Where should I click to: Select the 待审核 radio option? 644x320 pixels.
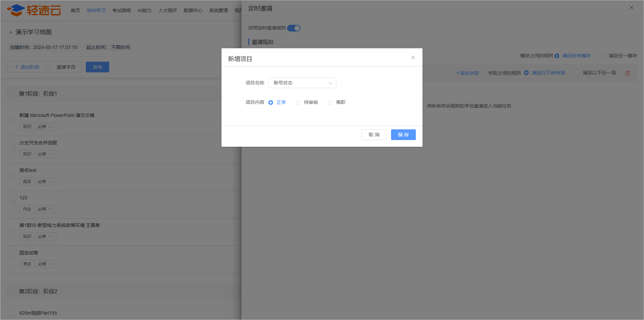point(298,102)
